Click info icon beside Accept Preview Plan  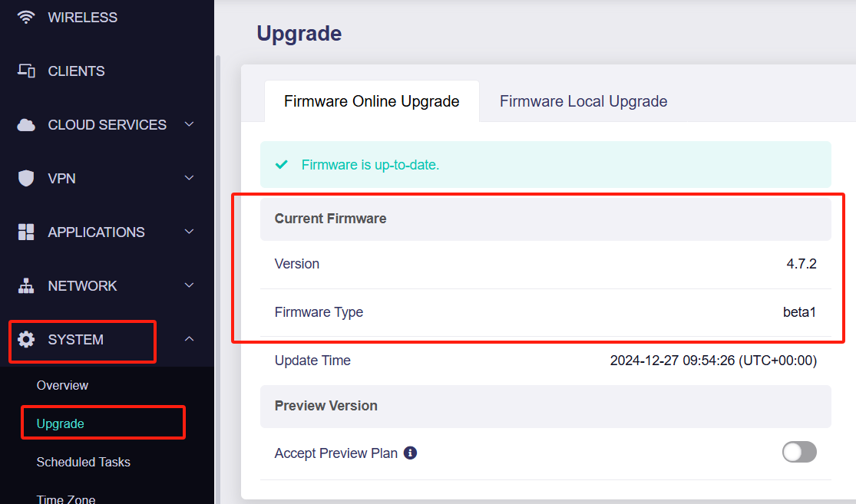[410, 453]
